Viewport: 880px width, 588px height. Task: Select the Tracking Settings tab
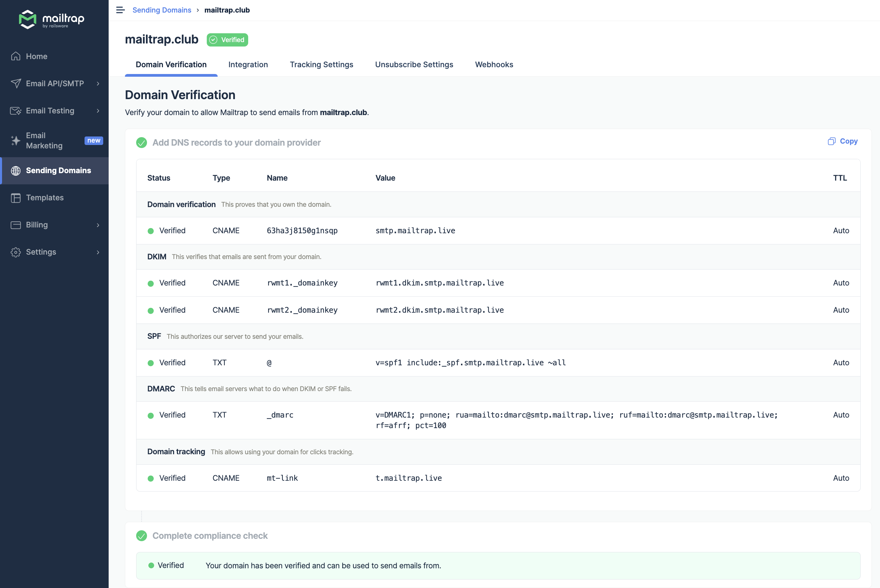point(321,64)
